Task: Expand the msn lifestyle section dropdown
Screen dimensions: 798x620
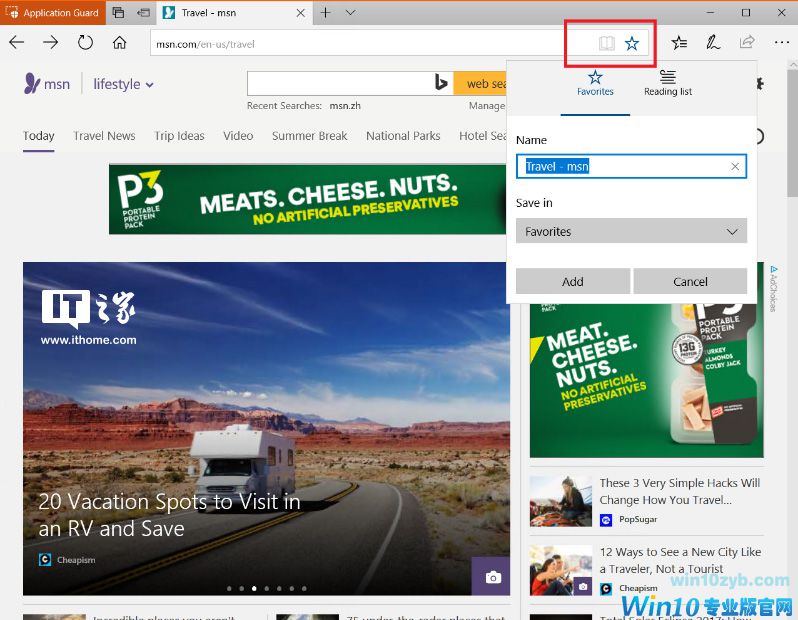Action: [123, 85]
